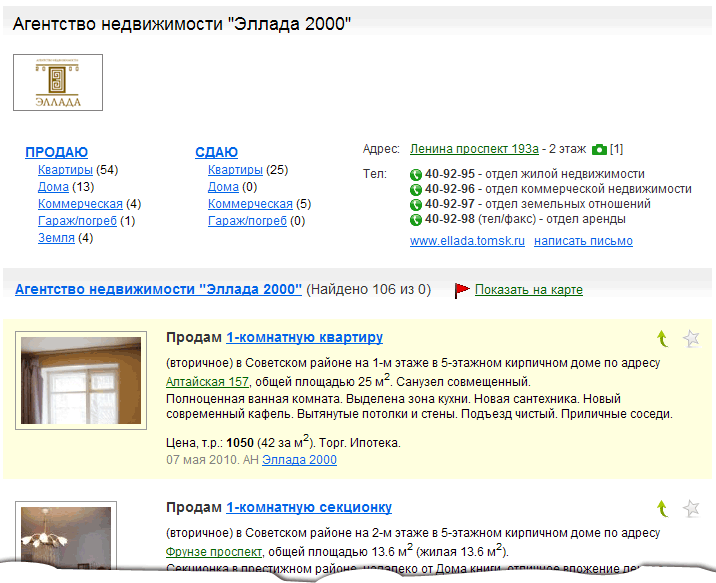Click the red flag map icon
Screen dimensions: 716x583
pyautogui.click(x=462, y=290)
